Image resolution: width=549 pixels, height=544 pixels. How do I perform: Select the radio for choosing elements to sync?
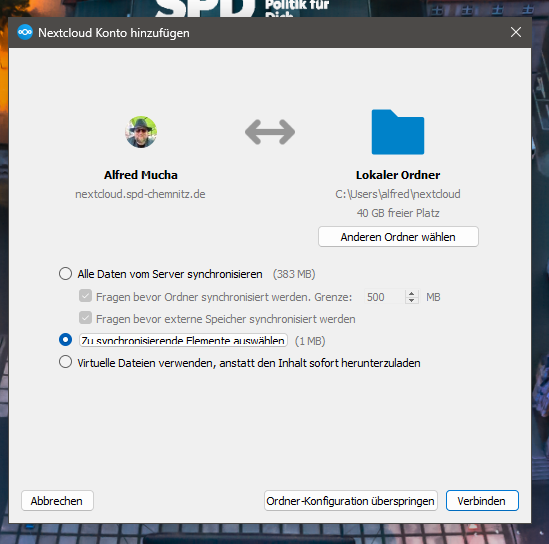[65, 340]
